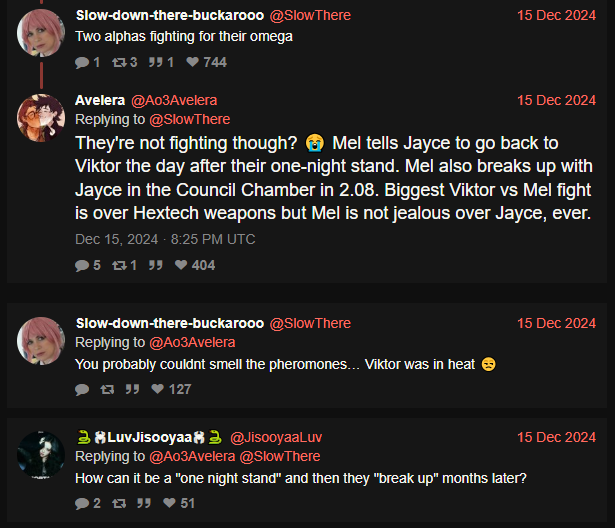615x528 pixels.
Task: Click reply icon on 'Two alphas fighting' tweet
Action: coord(82,62)
